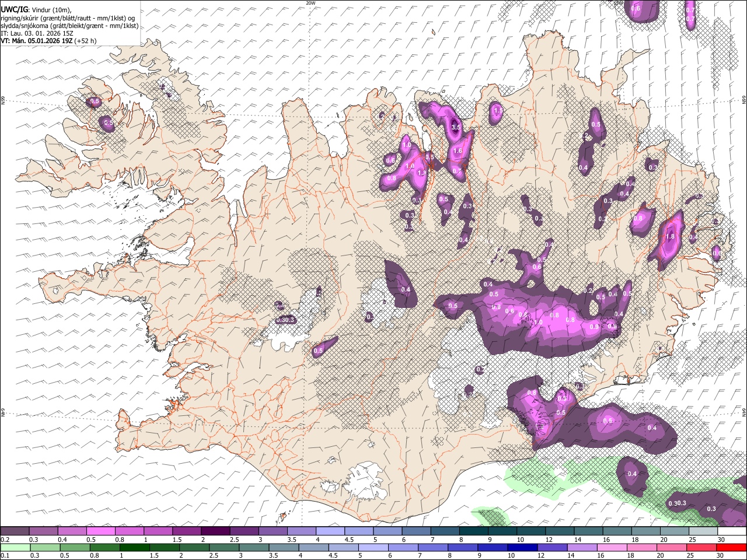Click the red 25 swatch in lower legend row

(702, 547)
